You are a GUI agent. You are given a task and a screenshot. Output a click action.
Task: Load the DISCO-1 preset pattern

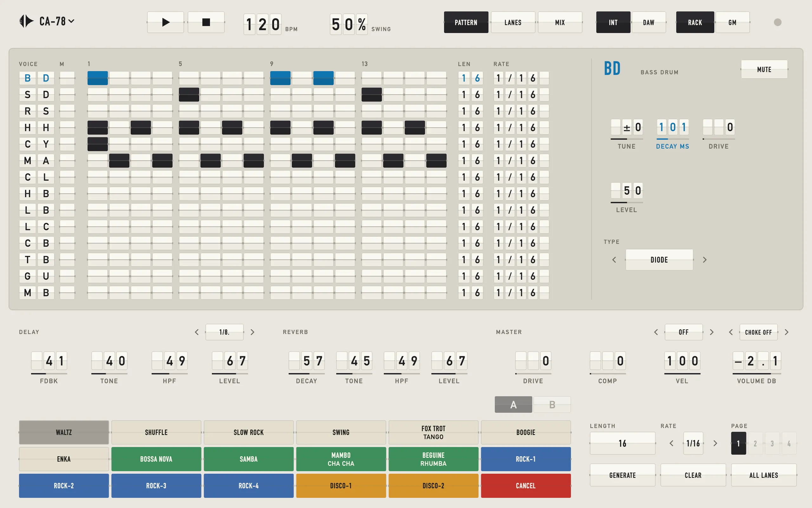(x=341, y=485)
